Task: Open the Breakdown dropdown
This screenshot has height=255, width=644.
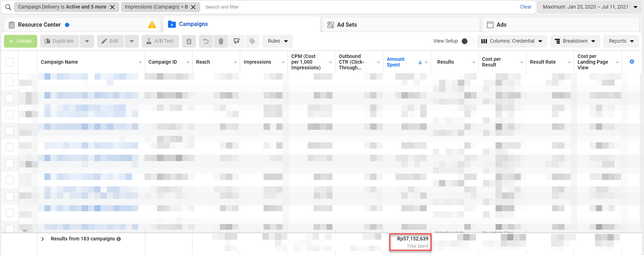Action: pos(575,41)
